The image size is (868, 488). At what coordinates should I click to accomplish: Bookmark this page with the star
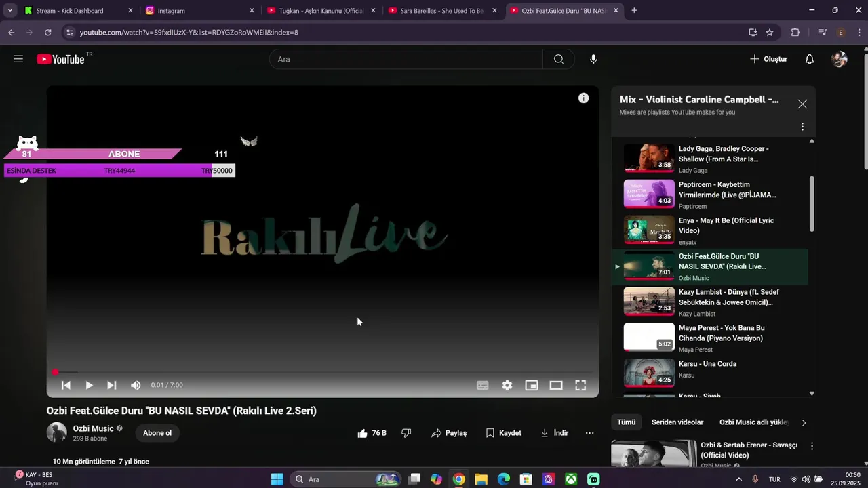pos(770,32)
